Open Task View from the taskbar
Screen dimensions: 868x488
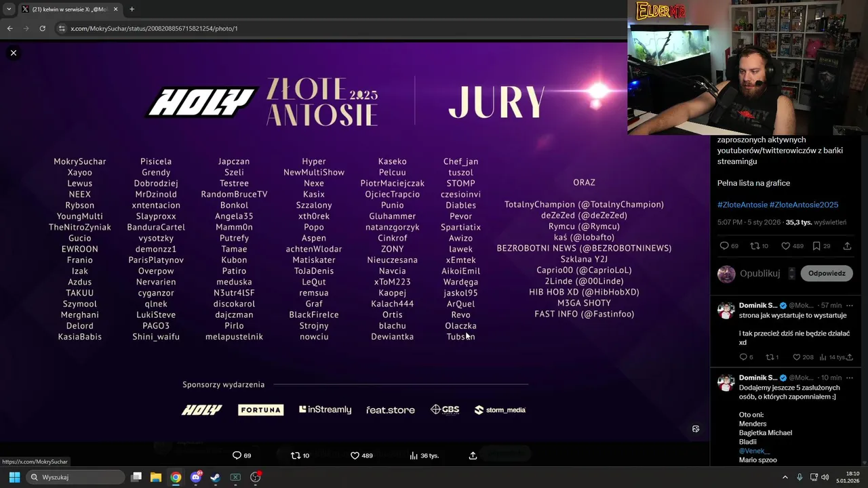(136, 477)
